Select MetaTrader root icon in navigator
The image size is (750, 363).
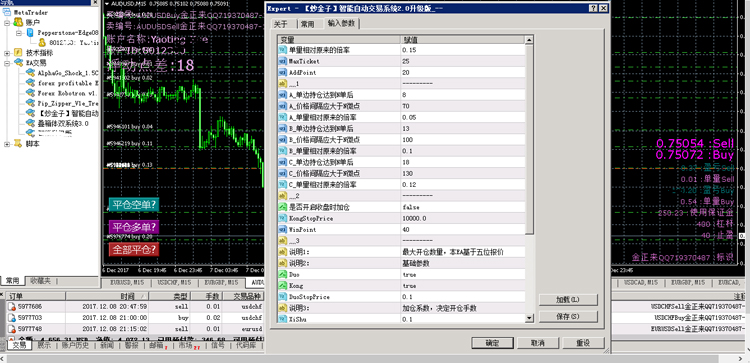[6, 12]
